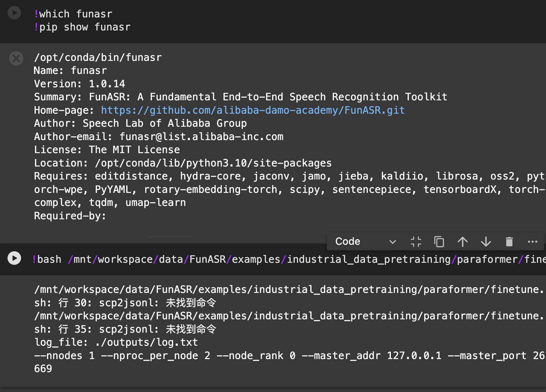This screenshot has width=546, height=392.
Task: Run the bash finetune cell
Action: click(14, 258)
